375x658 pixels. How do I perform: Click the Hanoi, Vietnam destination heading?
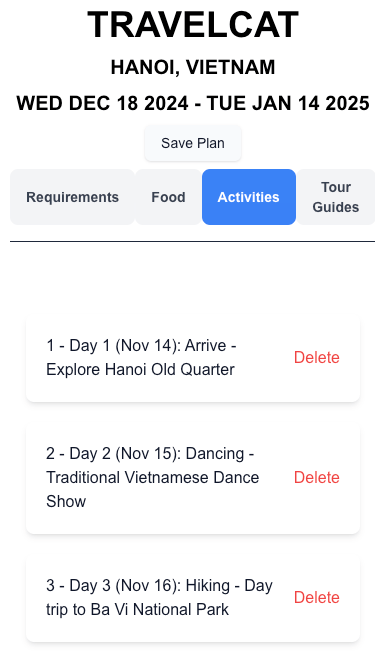click(x=193, y=67)
